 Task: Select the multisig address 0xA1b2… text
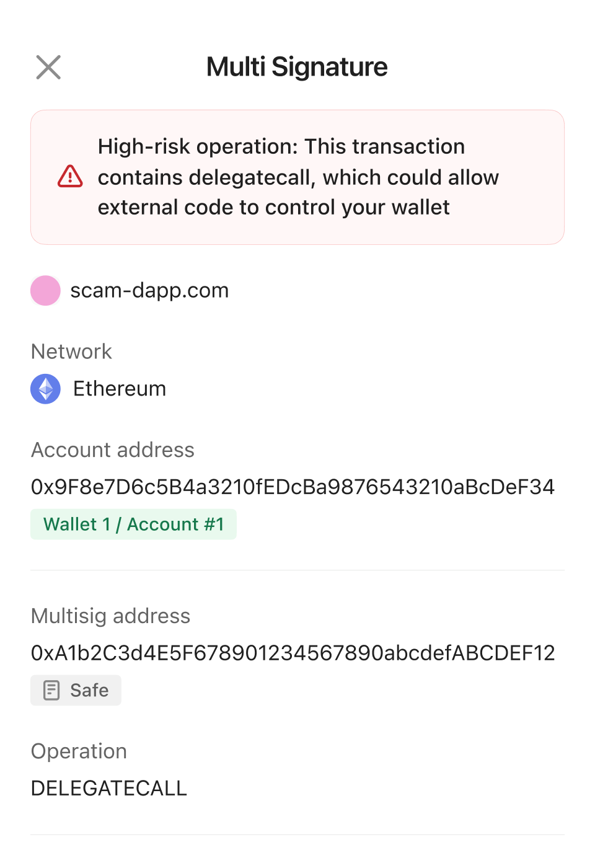tap(293, 653)
